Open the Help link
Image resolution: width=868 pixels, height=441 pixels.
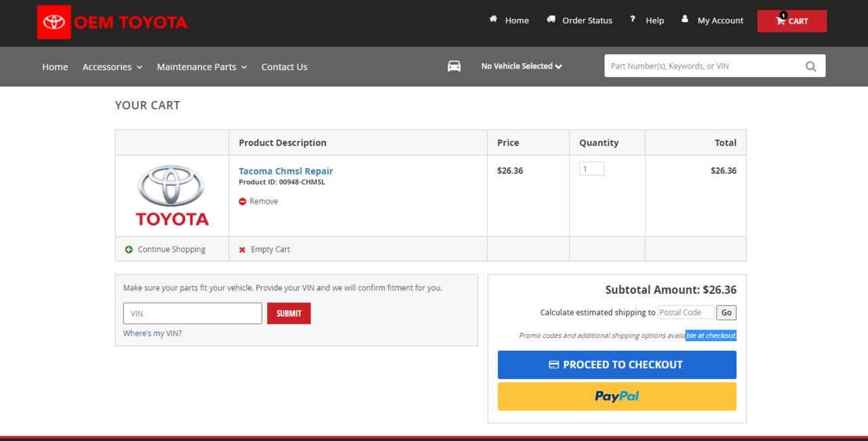[x=655, y=20]
